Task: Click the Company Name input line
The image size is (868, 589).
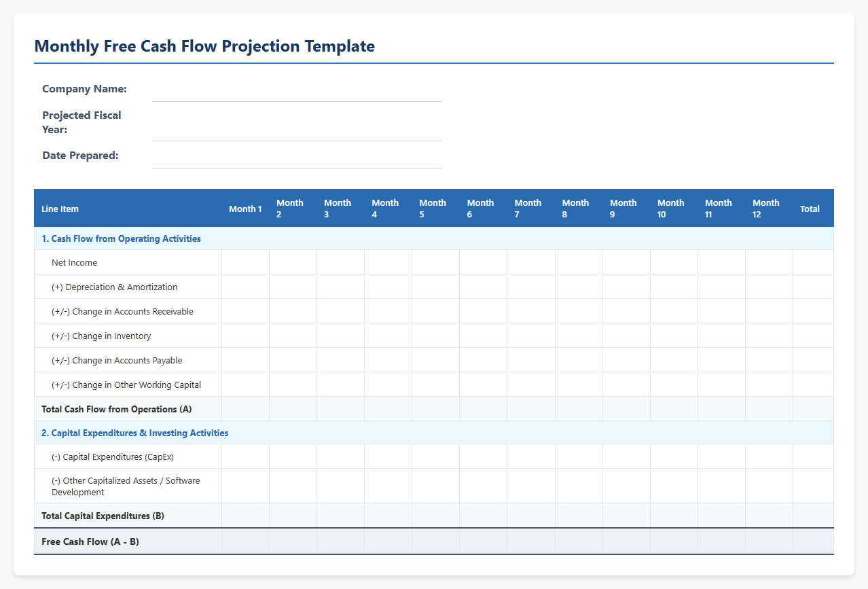Action: pyautogui.click(x=297, y=89)
